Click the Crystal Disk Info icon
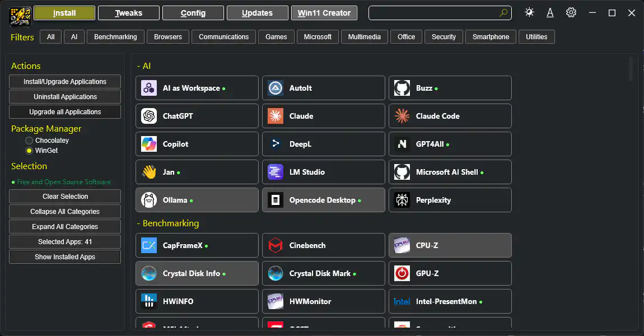This screenshot has width=644, height=336. 148,273
